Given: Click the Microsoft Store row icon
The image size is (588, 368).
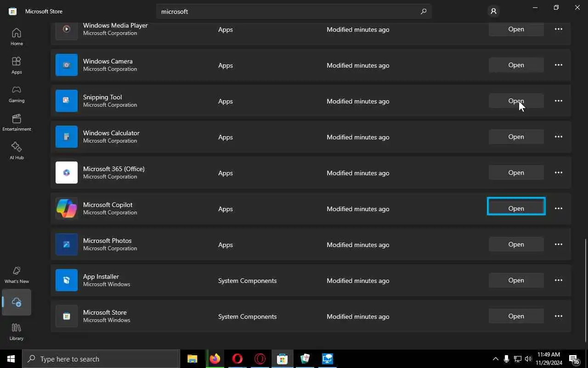Looking at the screenshot, I should [x=67, y=316].
